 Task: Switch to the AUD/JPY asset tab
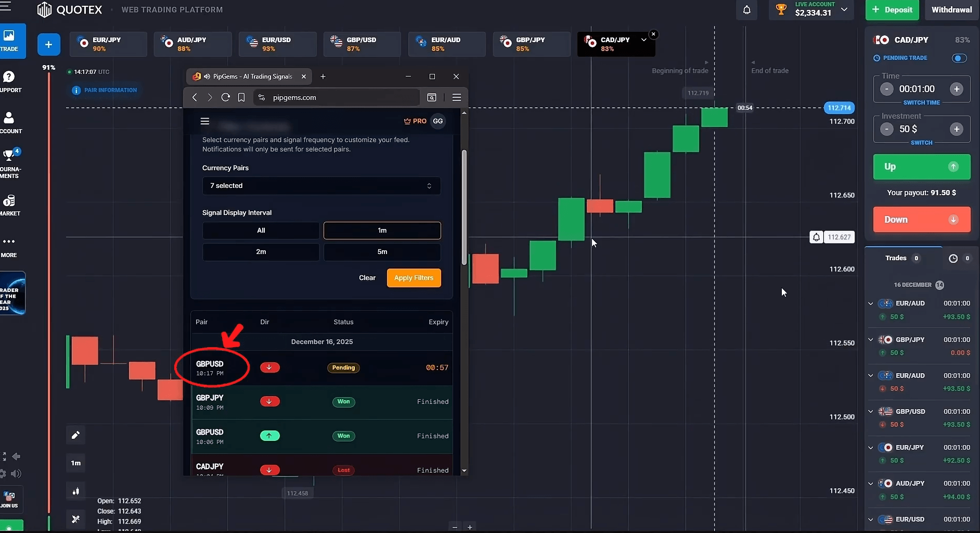pyautogui.click(x=193, y=44)
